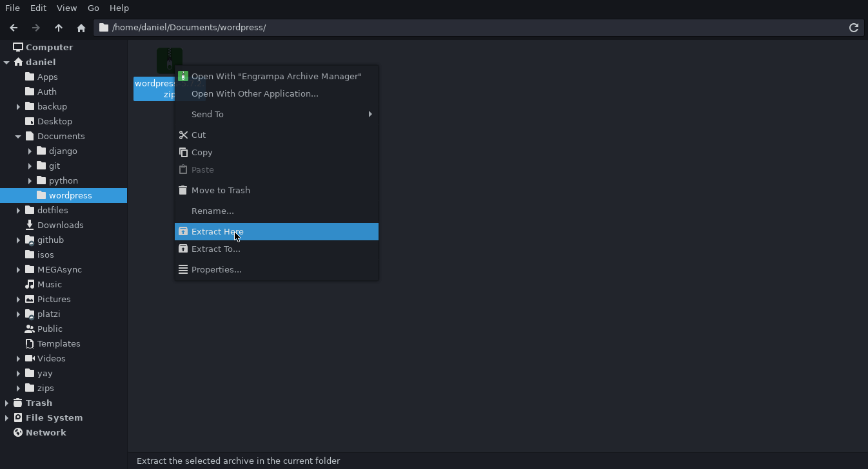Expand the github folder in sidebar
Image resolution: width=868 pixels, height=469 pixels.
[17, 240]
